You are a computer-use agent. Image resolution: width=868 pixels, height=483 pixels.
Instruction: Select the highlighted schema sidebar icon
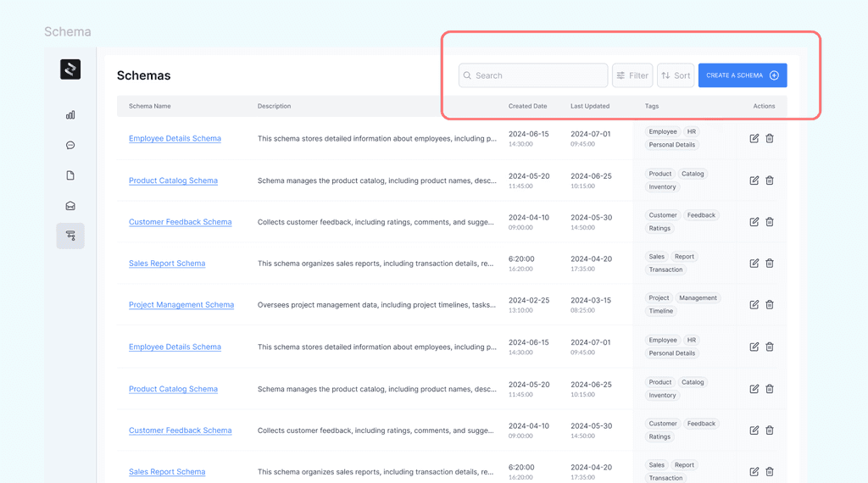coord(70,236)
